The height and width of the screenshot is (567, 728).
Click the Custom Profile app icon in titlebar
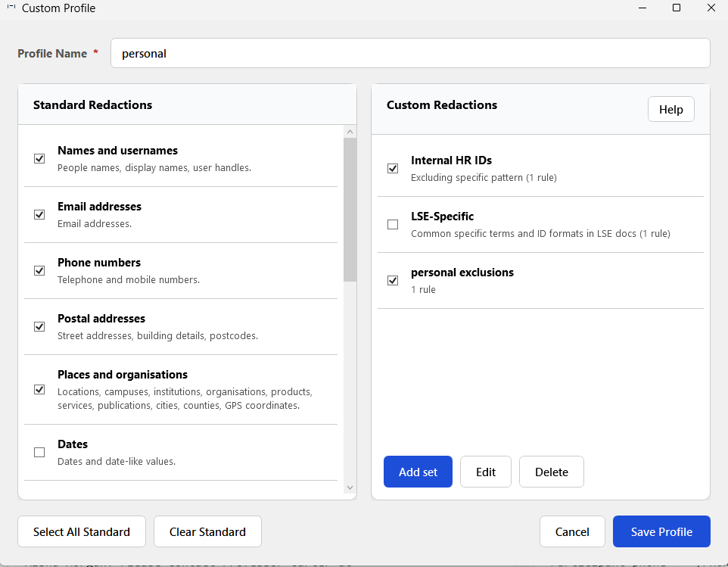[x=11, y=8]
